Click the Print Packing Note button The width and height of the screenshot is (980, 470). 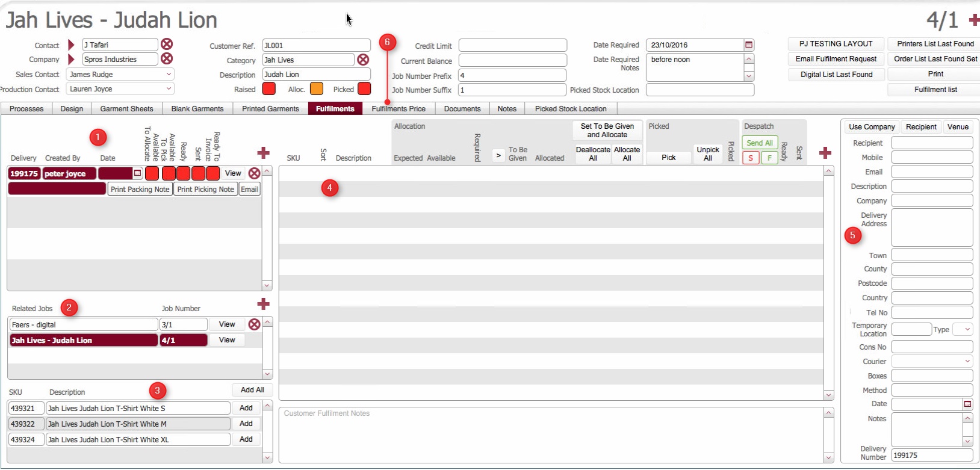(140, 189)
